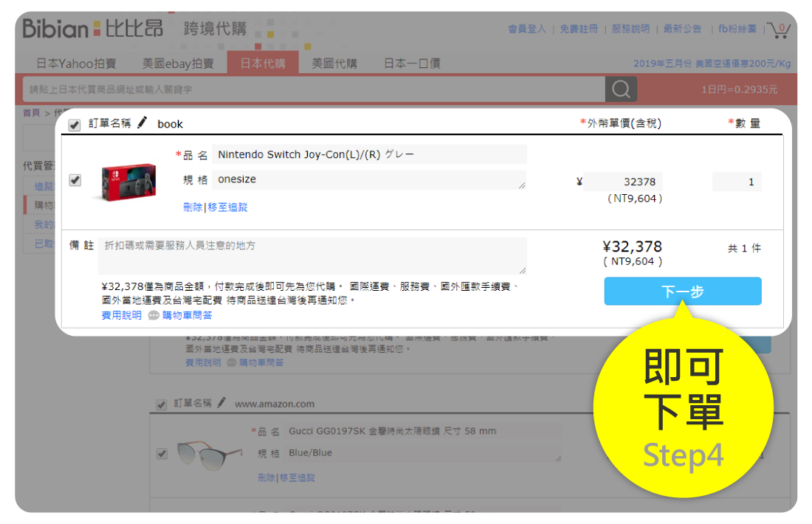Toggle the Gucci sunglasses item checkbox
Screen dimensions: 812x524
click(162, 454)
